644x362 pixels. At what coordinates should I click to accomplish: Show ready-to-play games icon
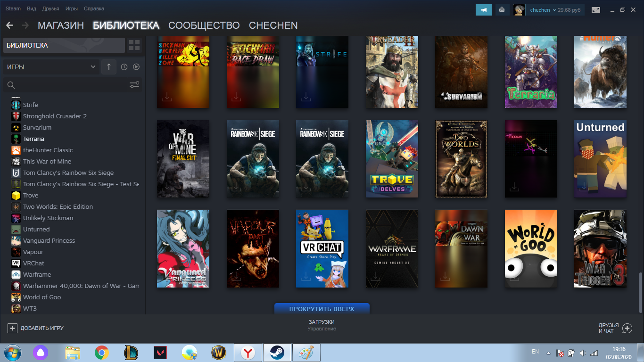coord(136,67)
